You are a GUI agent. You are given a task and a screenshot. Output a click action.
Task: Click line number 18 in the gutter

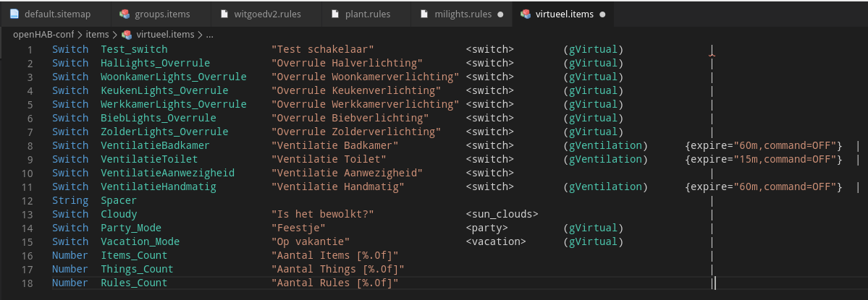coord(27,283)
